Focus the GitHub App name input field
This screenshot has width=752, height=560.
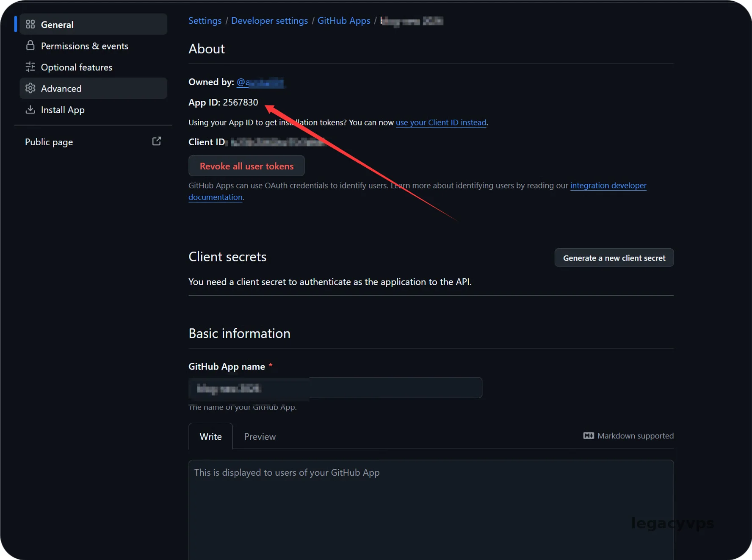coord(381,388)
